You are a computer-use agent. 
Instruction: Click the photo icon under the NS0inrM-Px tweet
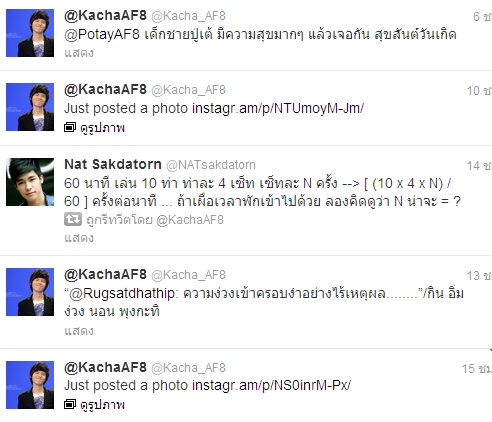coord(70,404)
